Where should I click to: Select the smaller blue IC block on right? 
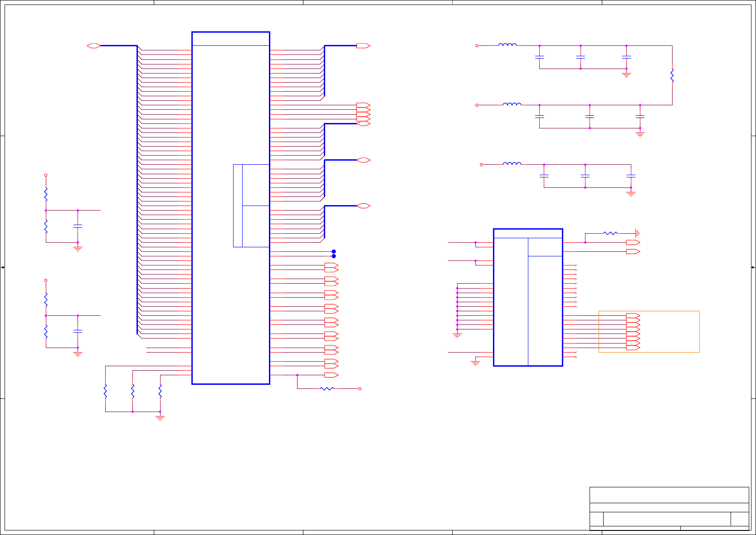[528, 297]
